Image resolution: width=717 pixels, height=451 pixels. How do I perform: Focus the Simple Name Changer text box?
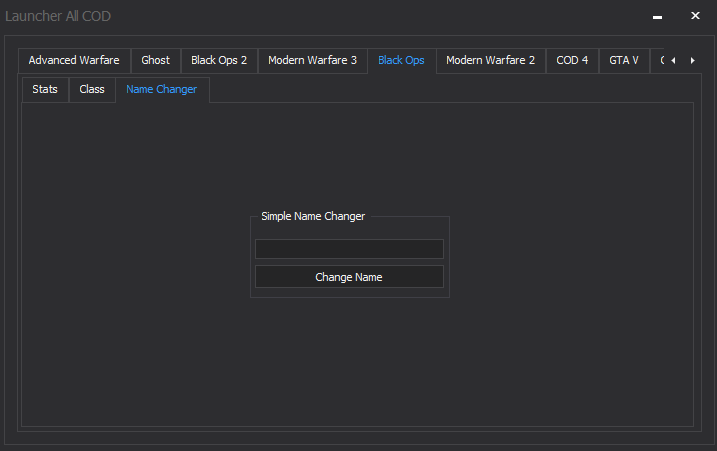coord(349,249)
